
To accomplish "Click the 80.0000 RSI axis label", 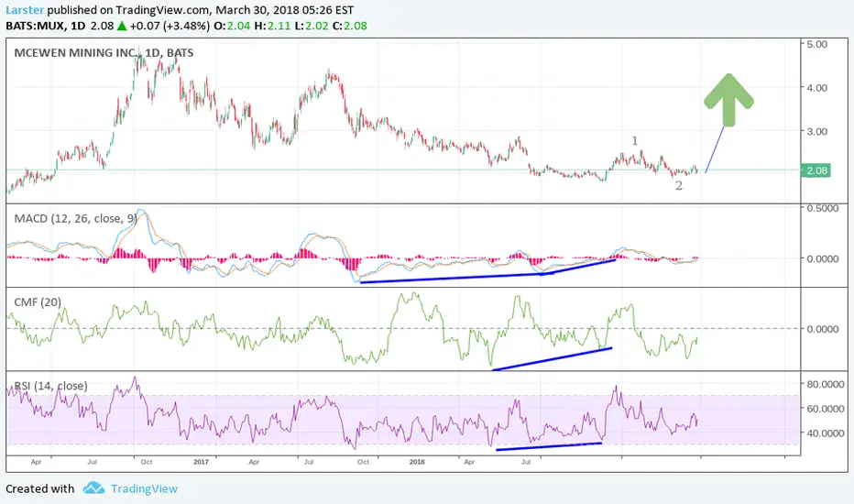I will coord(825,384).
